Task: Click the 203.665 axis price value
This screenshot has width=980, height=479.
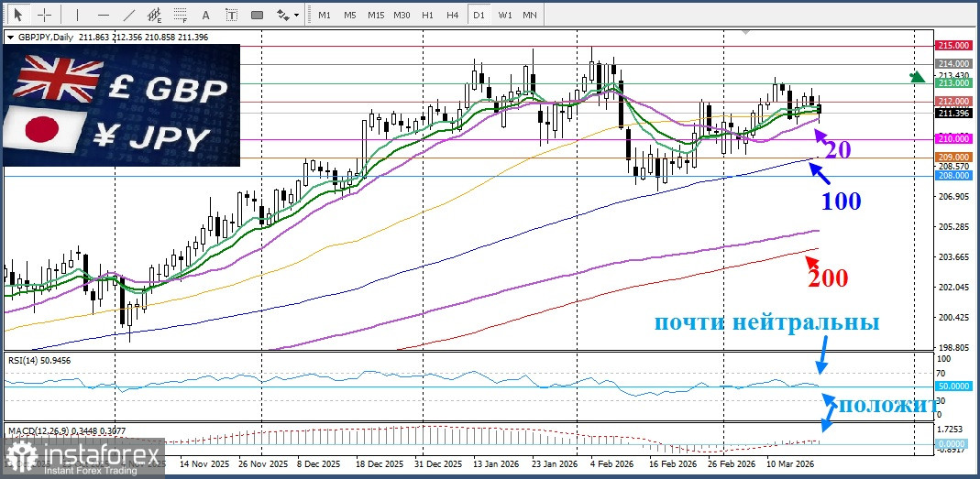Action: coord(952,256)
